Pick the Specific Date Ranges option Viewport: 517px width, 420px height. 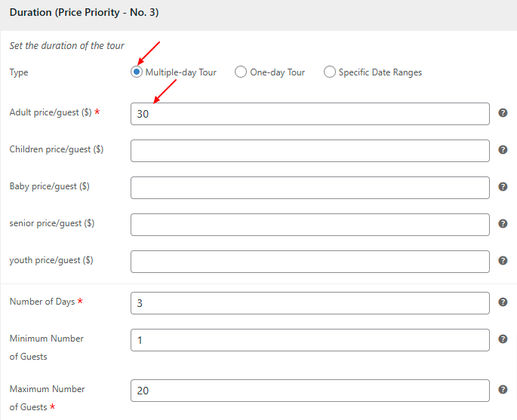(330, 72)
